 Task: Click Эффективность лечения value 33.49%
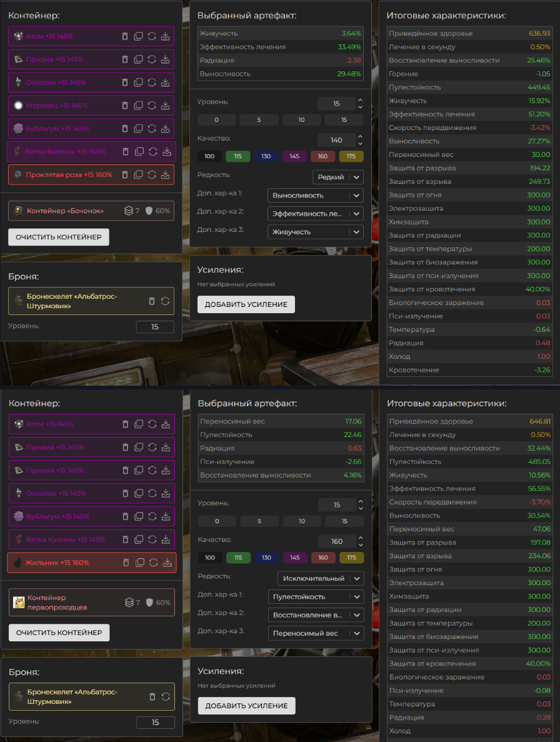coord(349,47)
